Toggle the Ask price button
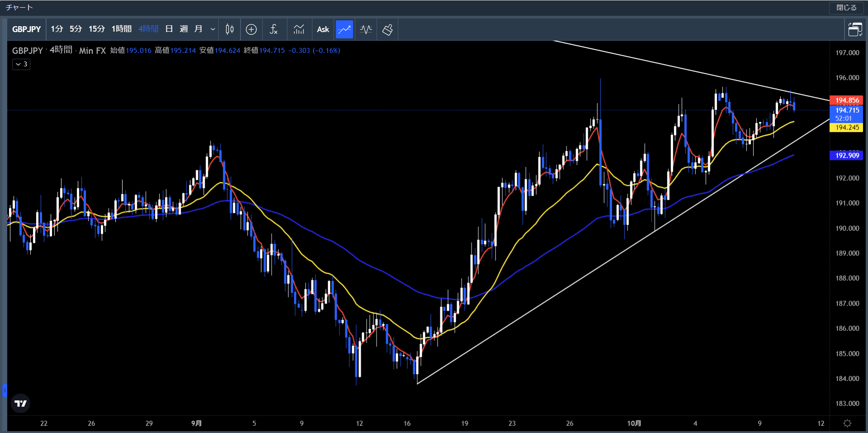This screenshot has height=433, width=868. (x=323, y=29)
